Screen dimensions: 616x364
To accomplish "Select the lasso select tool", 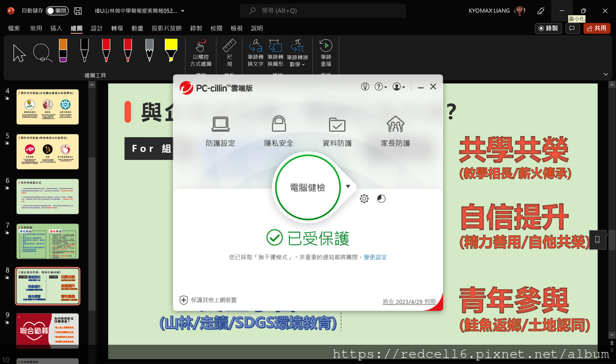I will coord(42,53).
